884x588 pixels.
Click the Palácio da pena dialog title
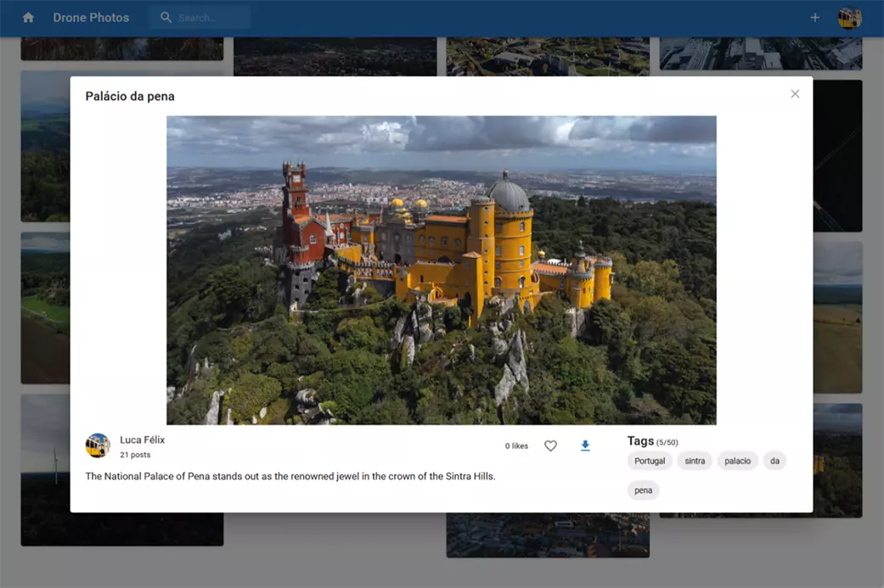coord(130,97)
